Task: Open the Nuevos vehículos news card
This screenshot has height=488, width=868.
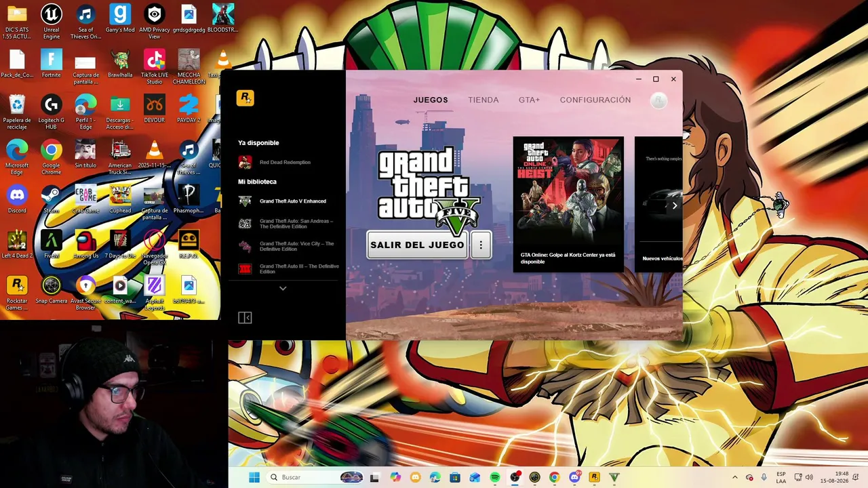Action: tap(658, 204)
